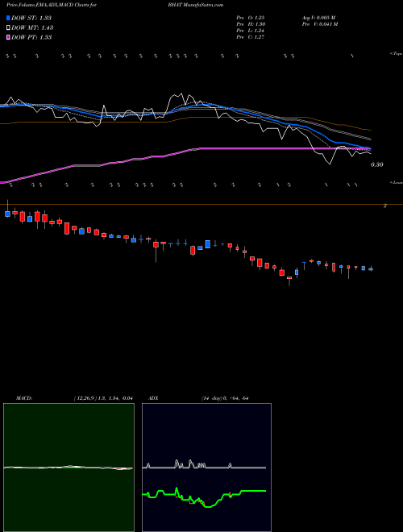This screenshot has width=403, height=532.
Task: Click the 'ADX' panel label
Action: [x=153, y=398]
